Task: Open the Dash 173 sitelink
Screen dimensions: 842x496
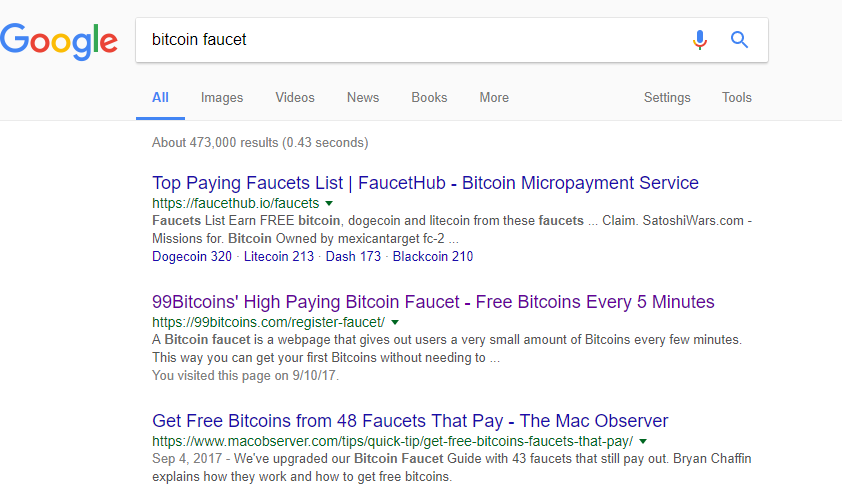Action: point(353,257)
